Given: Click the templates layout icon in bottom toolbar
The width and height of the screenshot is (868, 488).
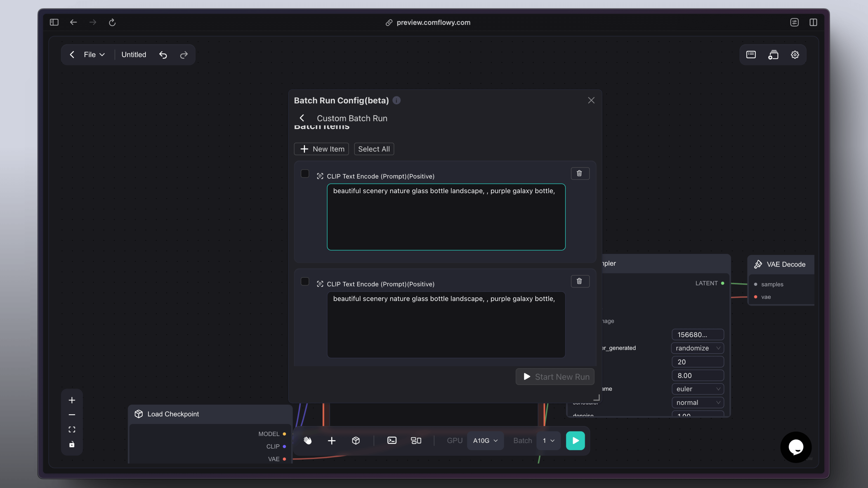Looking at the screenshot, I should pyautogui.click(x=416, y=440).
